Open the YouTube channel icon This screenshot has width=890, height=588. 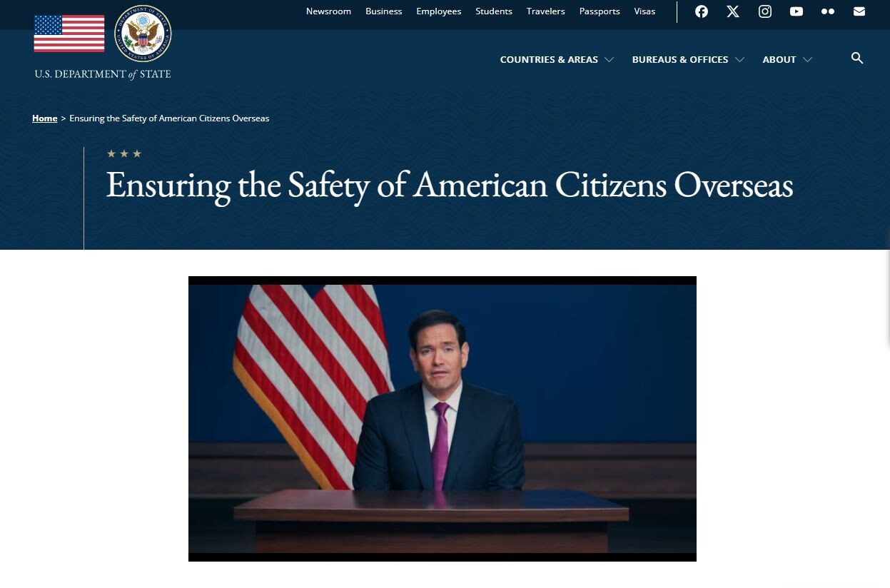point(797,11)
